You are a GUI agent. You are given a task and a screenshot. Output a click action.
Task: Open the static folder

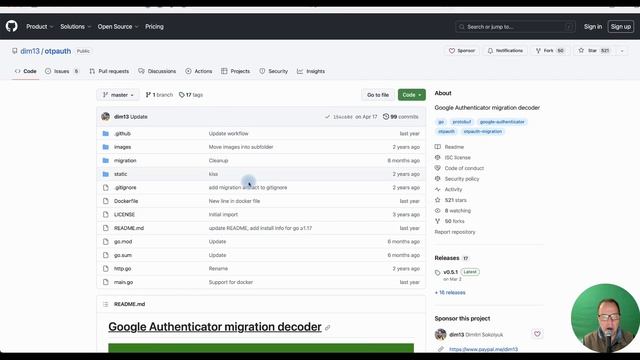pyautogui.click(x=120, y=174)
